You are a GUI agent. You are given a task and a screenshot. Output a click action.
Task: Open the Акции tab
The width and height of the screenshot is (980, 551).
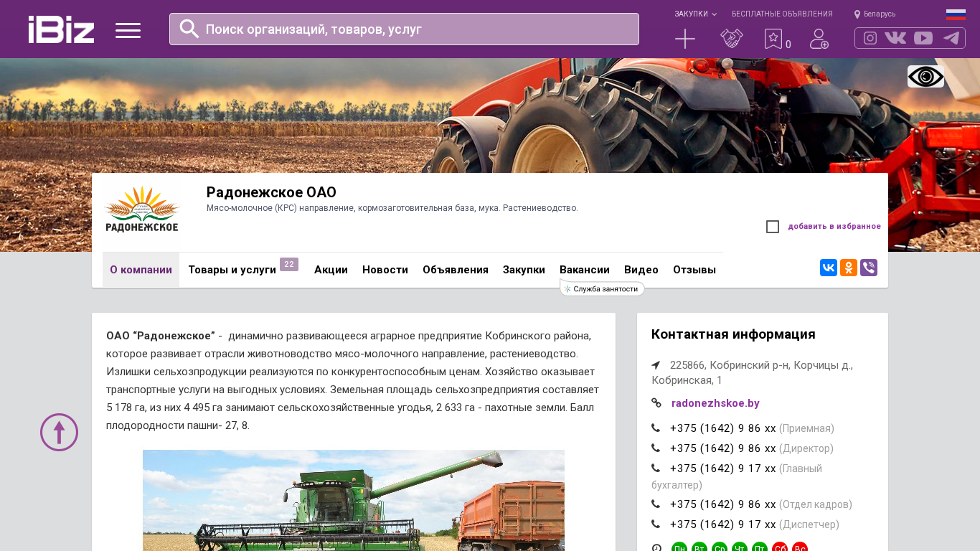[331, 270]
